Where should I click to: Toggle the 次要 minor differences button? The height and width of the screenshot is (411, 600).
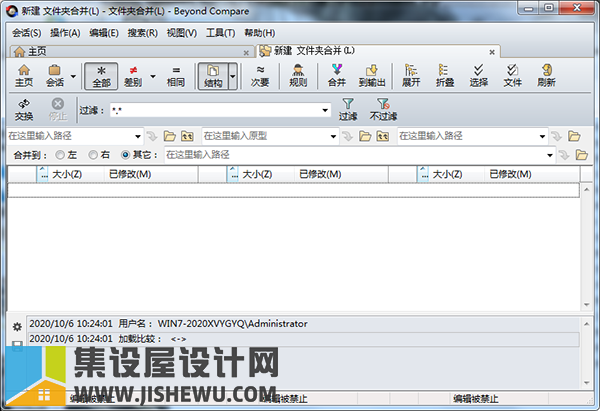coord(260,76)
